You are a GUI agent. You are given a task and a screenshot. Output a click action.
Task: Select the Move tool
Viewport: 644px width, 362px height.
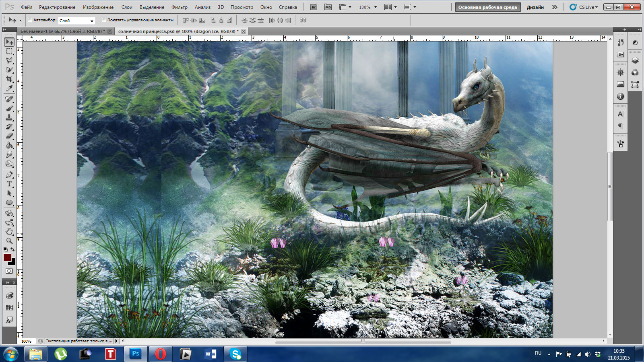(x=9, y=42)
